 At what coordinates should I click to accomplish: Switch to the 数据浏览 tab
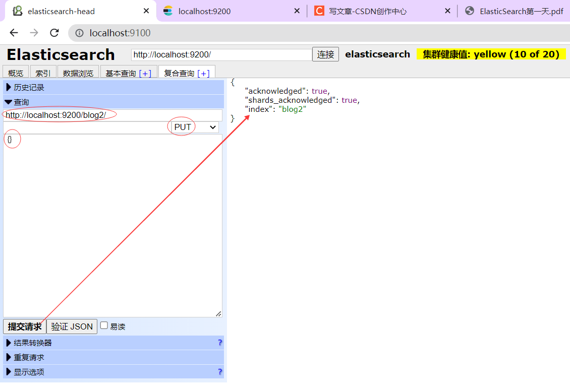coord(79,72)
